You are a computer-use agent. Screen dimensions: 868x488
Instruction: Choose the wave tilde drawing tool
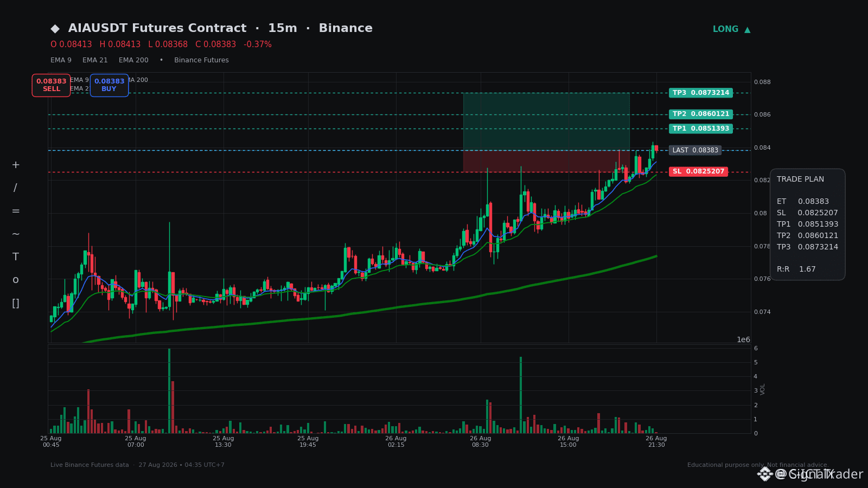[x=16, y=234]
